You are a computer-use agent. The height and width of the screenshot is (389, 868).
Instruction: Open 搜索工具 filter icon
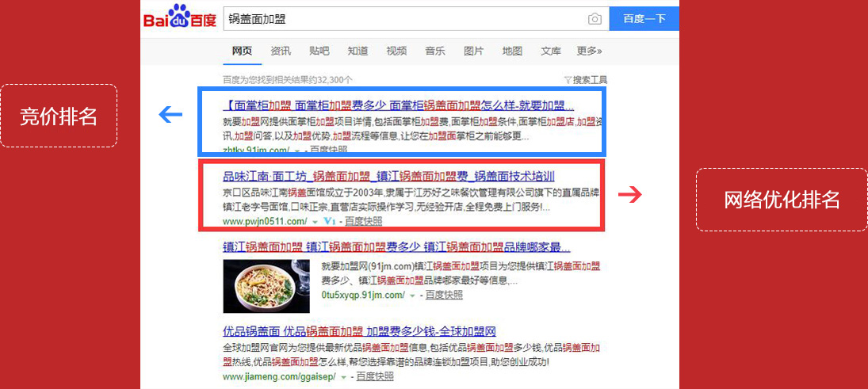pos(567,80)
